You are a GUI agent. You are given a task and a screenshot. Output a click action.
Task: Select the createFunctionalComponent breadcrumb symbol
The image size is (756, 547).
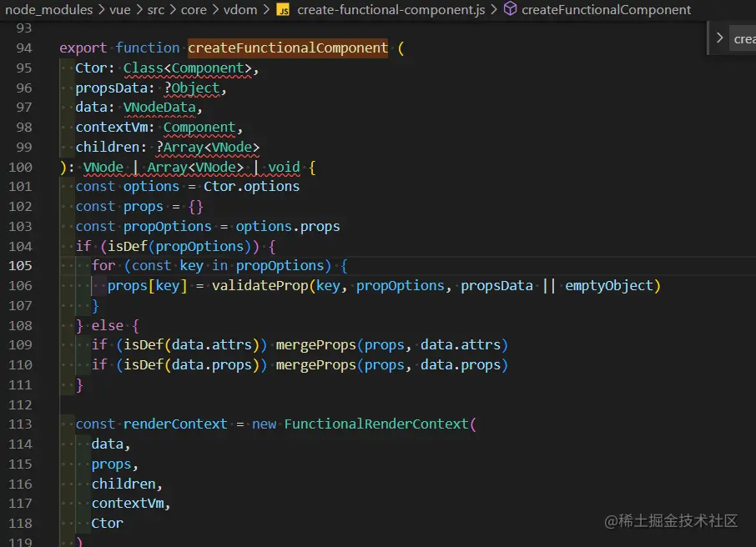[x=606, y=10]
